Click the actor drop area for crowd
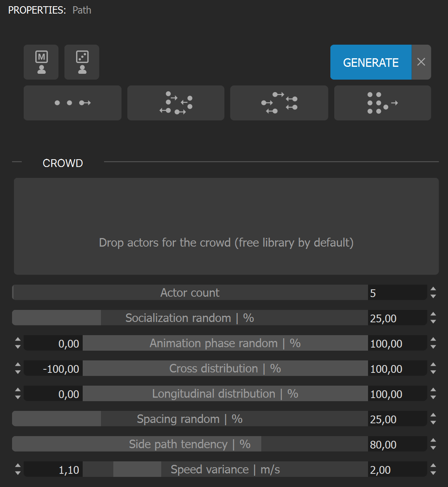The width and height of the screenshot is (448, 487). click(226, 226)
